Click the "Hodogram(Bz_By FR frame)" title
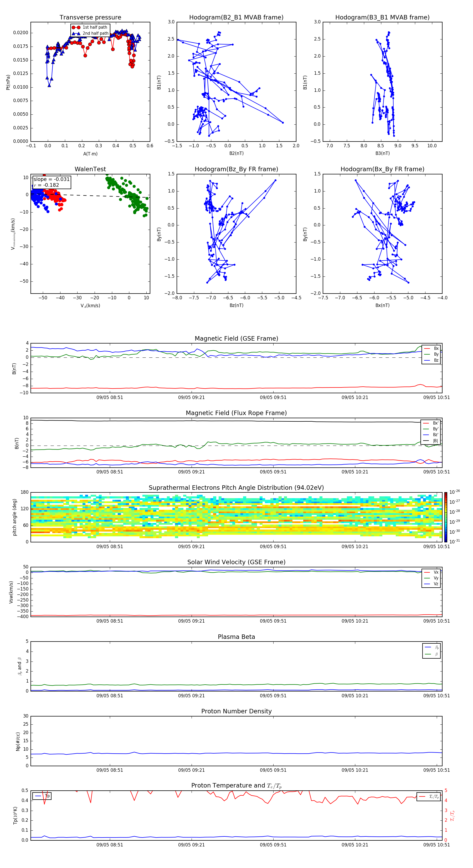This screenshot has height=868, width=473. (x=236, y=169)
